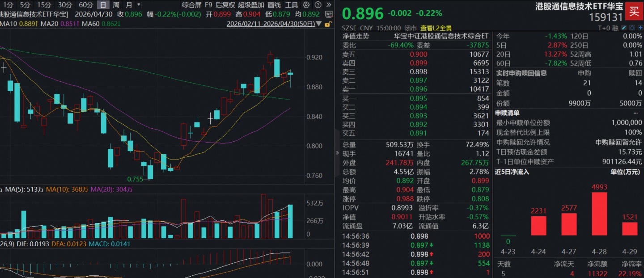Open the 画线 drawing tool

point(274,5)
